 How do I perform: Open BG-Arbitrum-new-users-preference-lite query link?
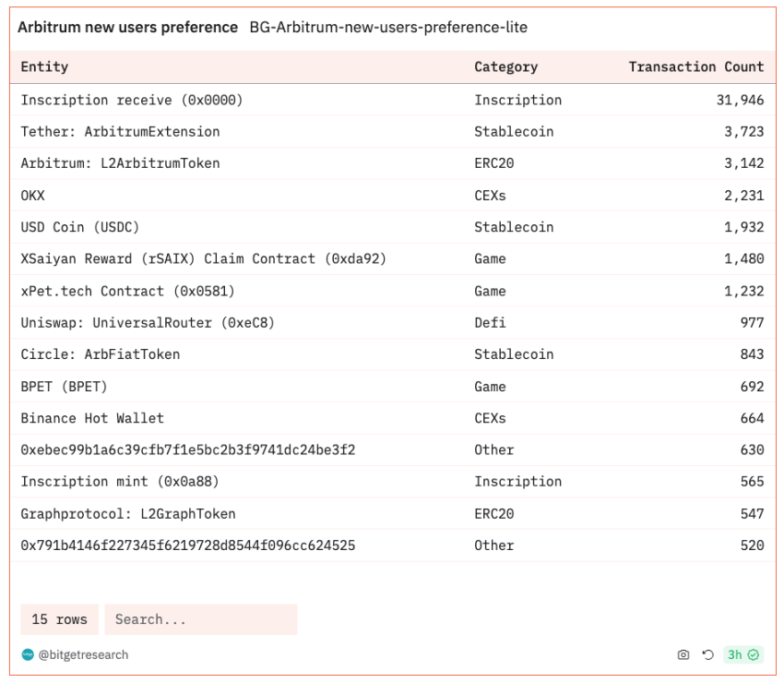[x=388, y=28]
